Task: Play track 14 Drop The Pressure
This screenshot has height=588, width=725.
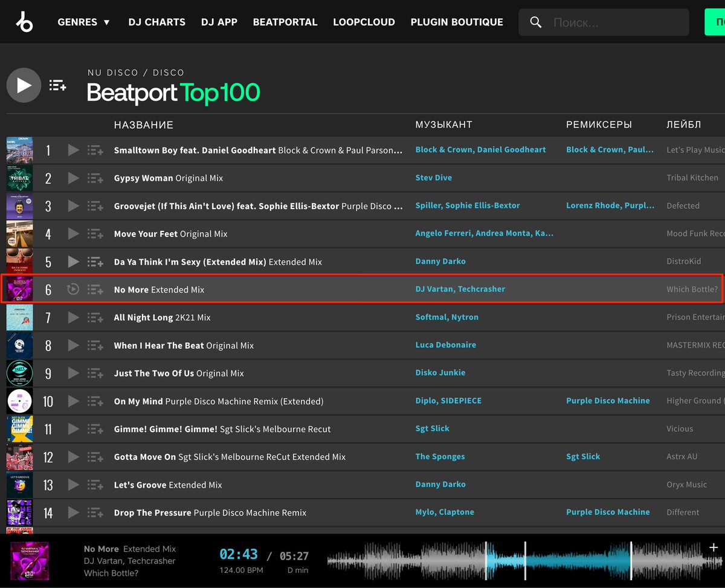Action: (73, 512)
